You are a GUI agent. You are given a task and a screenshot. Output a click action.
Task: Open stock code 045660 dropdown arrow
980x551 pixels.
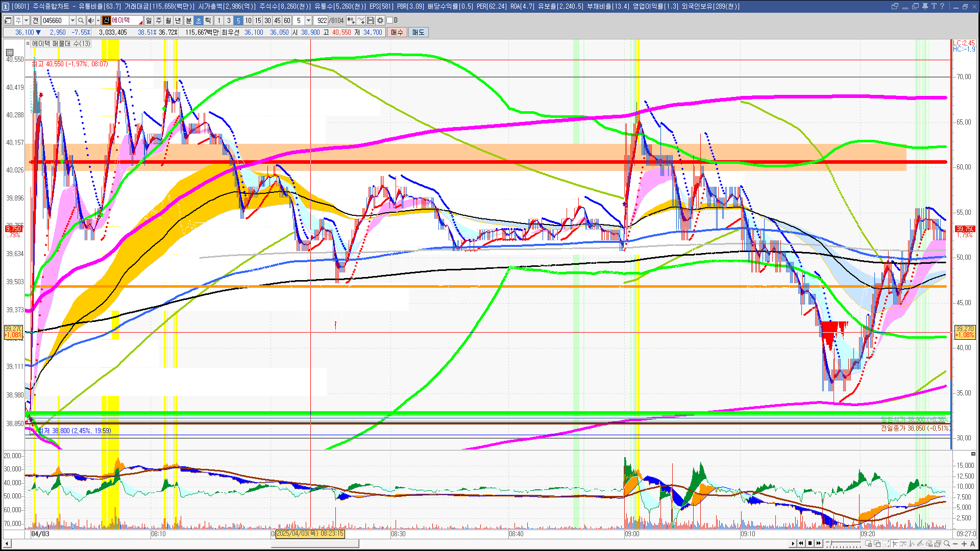point(72,20)
